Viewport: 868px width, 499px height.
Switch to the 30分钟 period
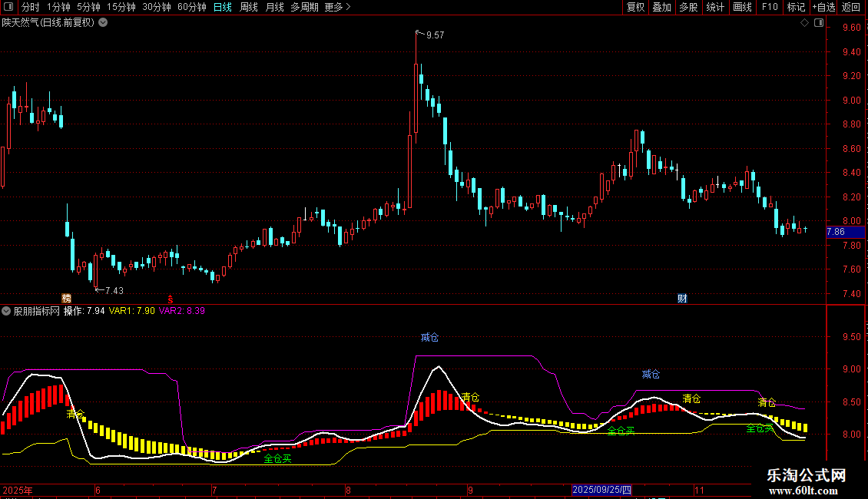tap(157, 7)
